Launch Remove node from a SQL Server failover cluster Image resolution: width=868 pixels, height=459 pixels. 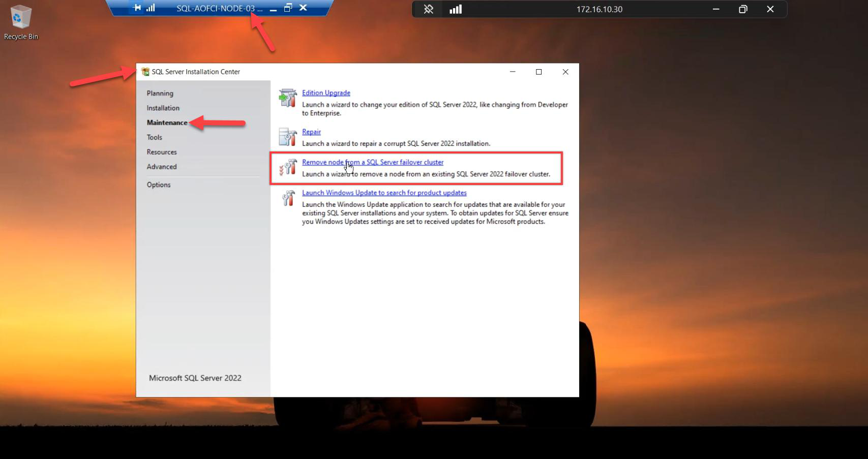pos(373,162)
